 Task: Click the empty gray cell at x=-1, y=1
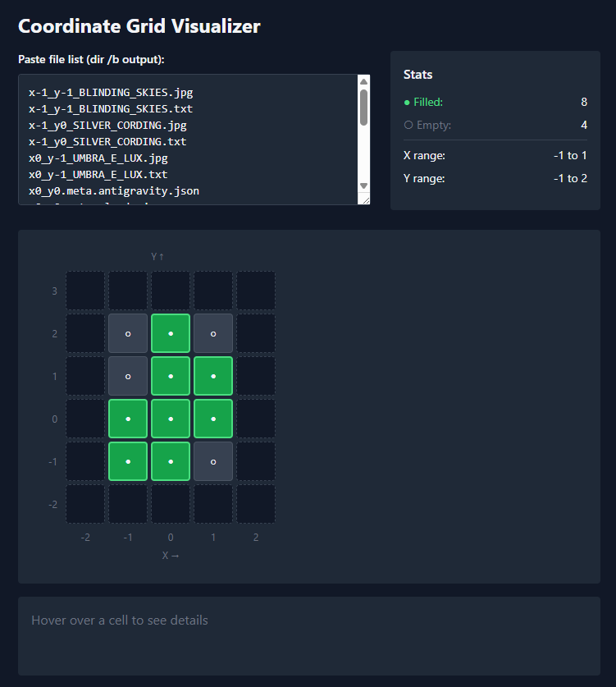[x=128, y=376]
